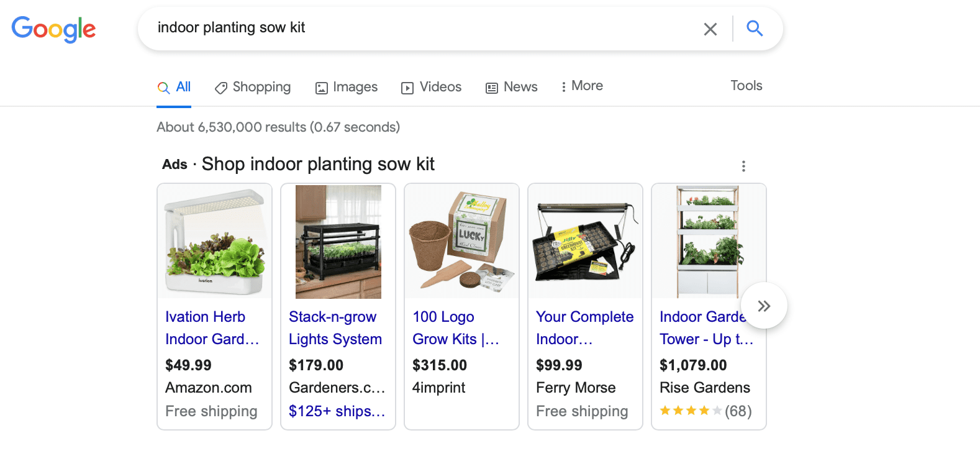Click the Shopping tag icon
This screenshot has width=980, height=456.
point(220,88)
